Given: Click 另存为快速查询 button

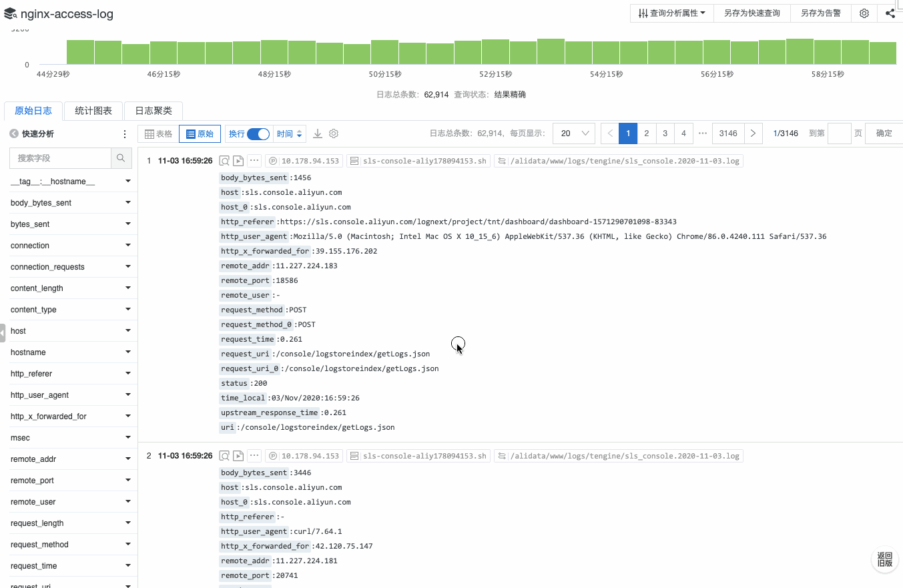Looking at the screenshot, I should click(752, 13).
